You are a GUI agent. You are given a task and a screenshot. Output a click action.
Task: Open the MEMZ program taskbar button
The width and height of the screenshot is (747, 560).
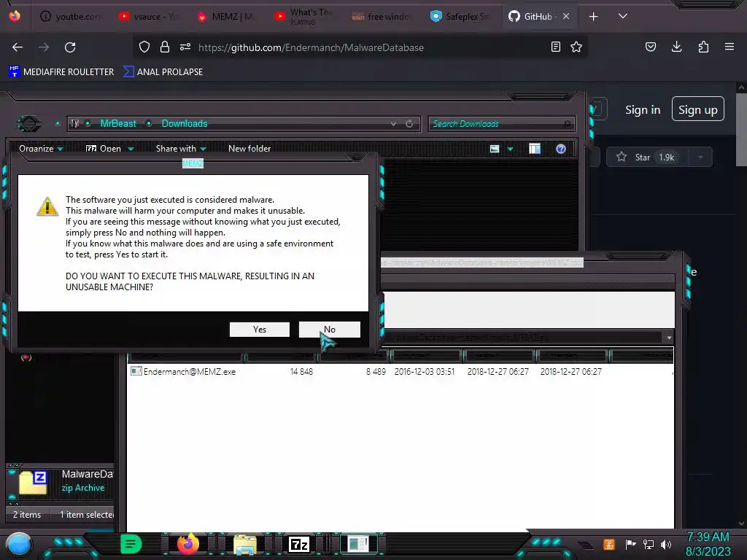(358, 544)
